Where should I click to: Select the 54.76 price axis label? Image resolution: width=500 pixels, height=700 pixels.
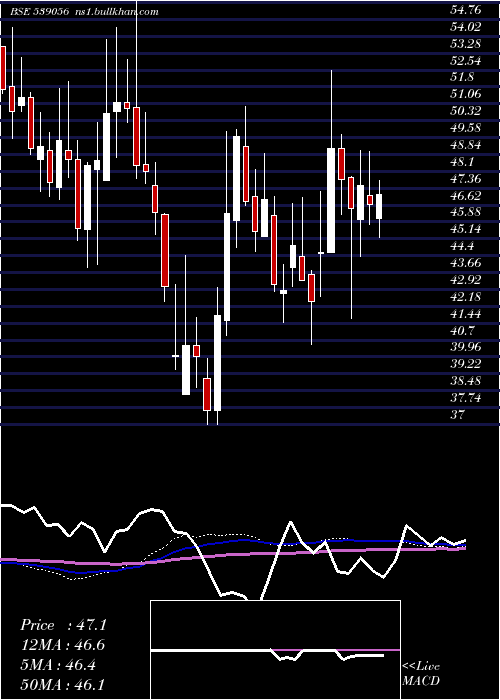466,10
